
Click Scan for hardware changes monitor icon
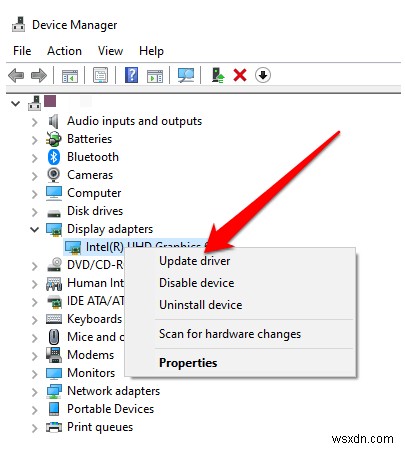pyautogui.click(x=186, y=75)
